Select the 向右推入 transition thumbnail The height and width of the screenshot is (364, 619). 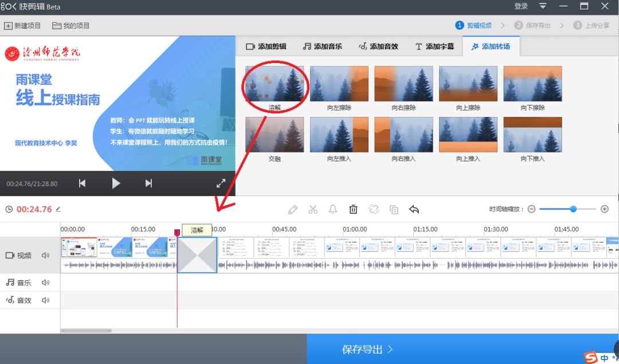(x=403, y=135)
